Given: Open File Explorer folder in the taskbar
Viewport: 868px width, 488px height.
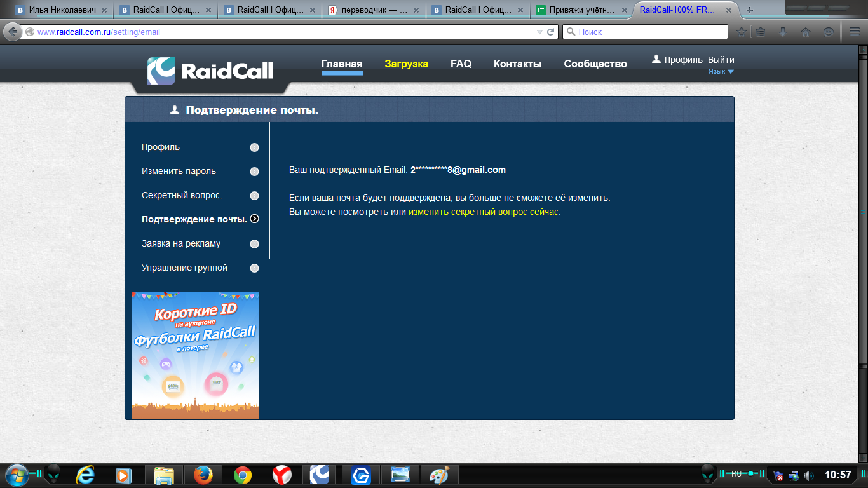Looking at the screenshot, I should coord(164,475).
